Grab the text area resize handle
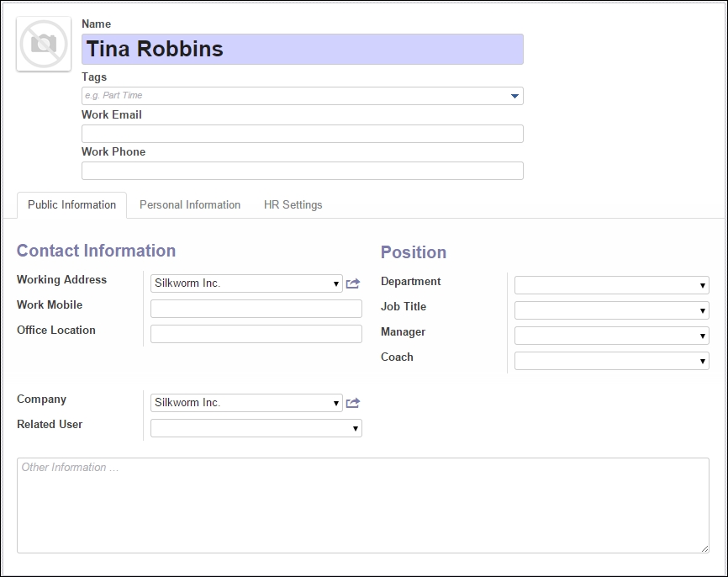This screenshot has height=577, width=728. point(704,548)
